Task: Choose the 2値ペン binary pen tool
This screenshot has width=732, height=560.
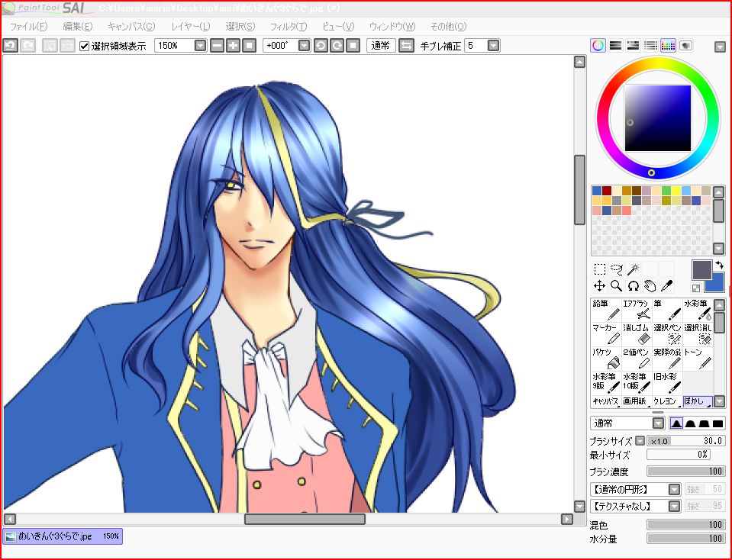Action: click(637, 359)
